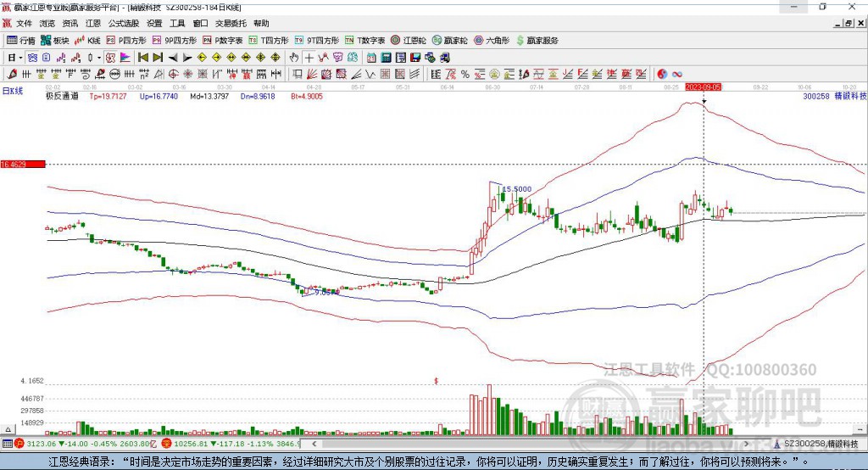Image resolution: width=868 pixels, height=470 pixels.
Task: Open the calculator icon
Action: coord(386,58)
